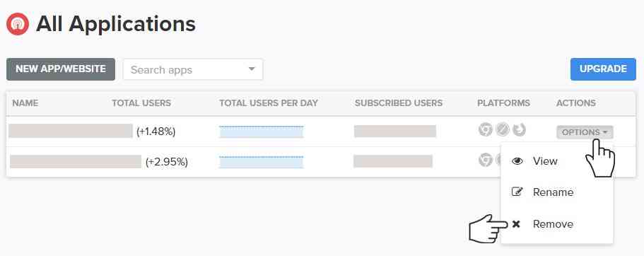644x256 pixels.
Task: Click the blue UPGRADE button
Action: click(x=603, y=69)
